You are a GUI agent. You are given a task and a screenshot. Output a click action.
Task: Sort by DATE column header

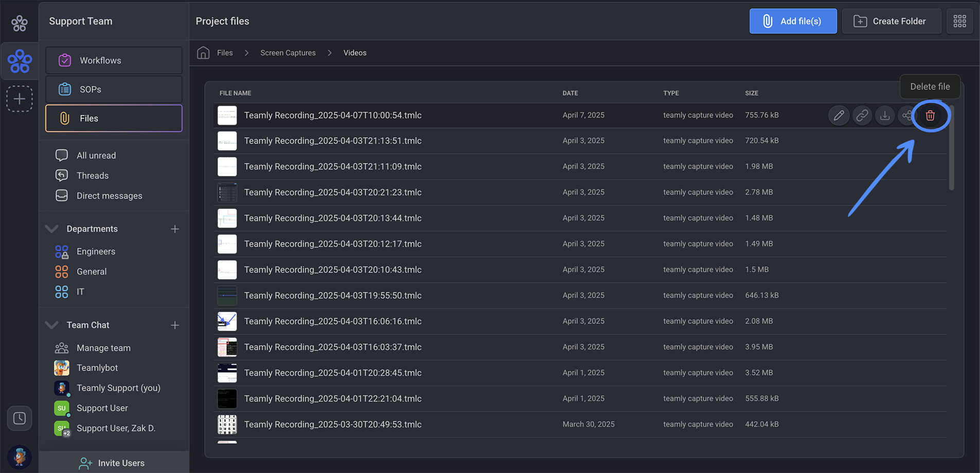pyautogui.click(x=570, y=93)
